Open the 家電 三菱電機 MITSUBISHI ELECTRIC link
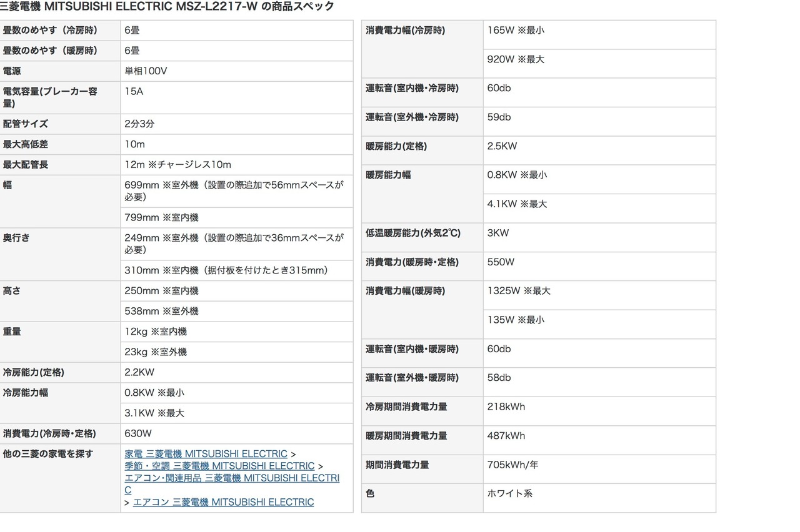 pyautogui.click(x=206, y=454)
